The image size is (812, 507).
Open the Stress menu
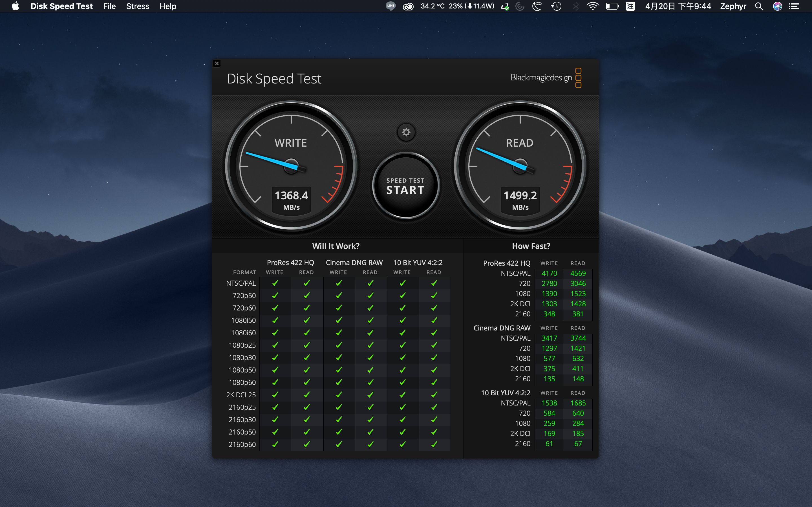138,6
